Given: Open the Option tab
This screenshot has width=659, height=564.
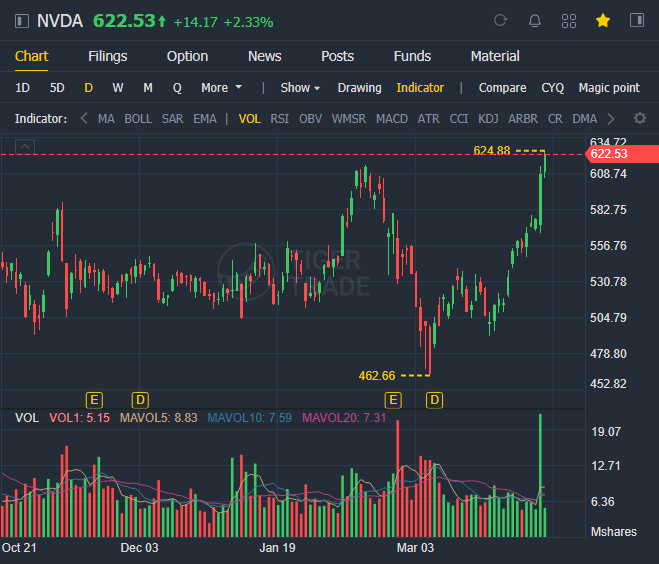Looking at the screenshot, I should [x=187, y=56].
